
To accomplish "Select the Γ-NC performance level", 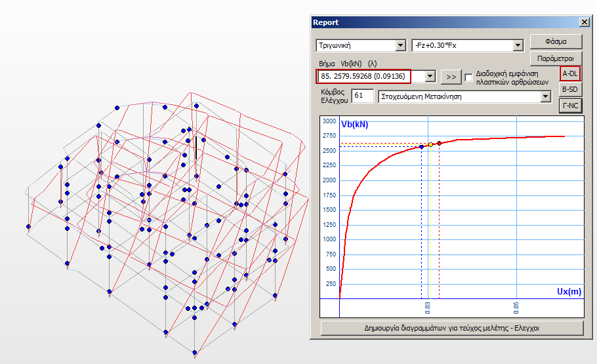I will 570,106.
